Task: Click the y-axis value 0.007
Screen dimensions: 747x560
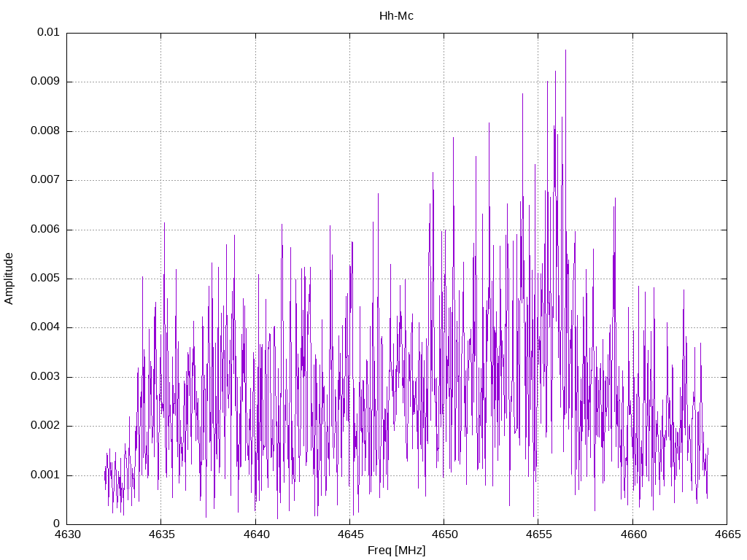Action: [44, 180]
